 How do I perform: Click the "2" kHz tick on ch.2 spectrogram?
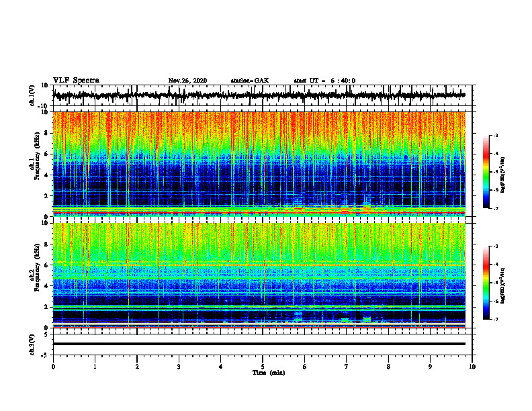47,308
